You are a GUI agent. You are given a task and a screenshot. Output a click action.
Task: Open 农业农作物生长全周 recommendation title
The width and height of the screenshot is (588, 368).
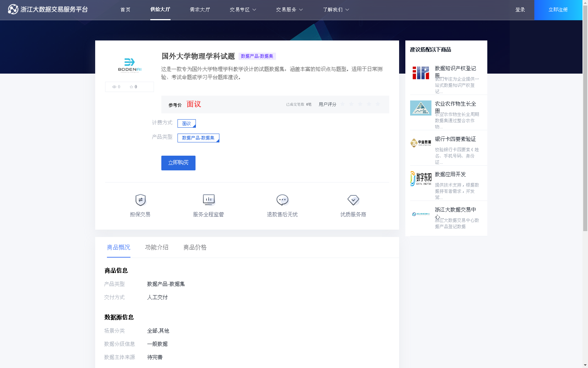tap(455, 107)
